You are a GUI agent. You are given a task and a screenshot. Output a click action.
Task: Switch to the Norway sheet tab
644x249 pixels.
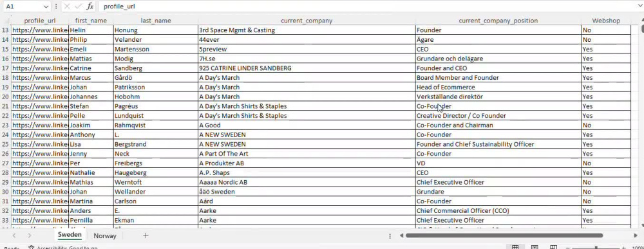(105, 236)
